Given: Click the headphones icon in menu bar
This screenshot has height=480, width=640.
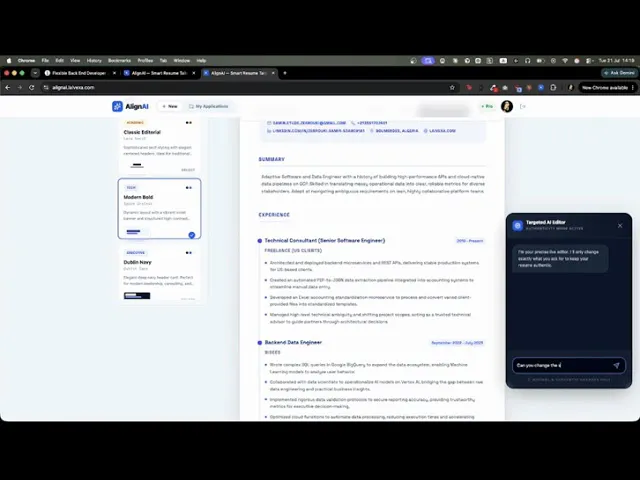Looking at the screenshot, I should click(x=527, y=60).
